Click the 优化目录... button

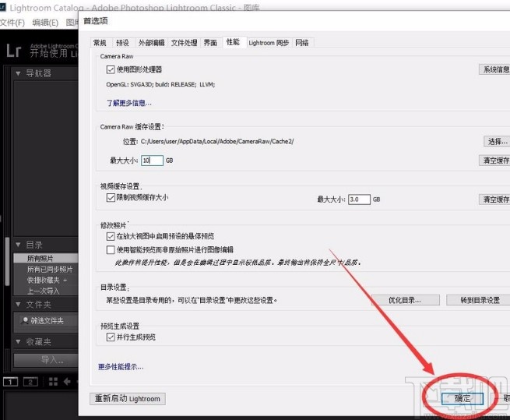click(405, 300)
